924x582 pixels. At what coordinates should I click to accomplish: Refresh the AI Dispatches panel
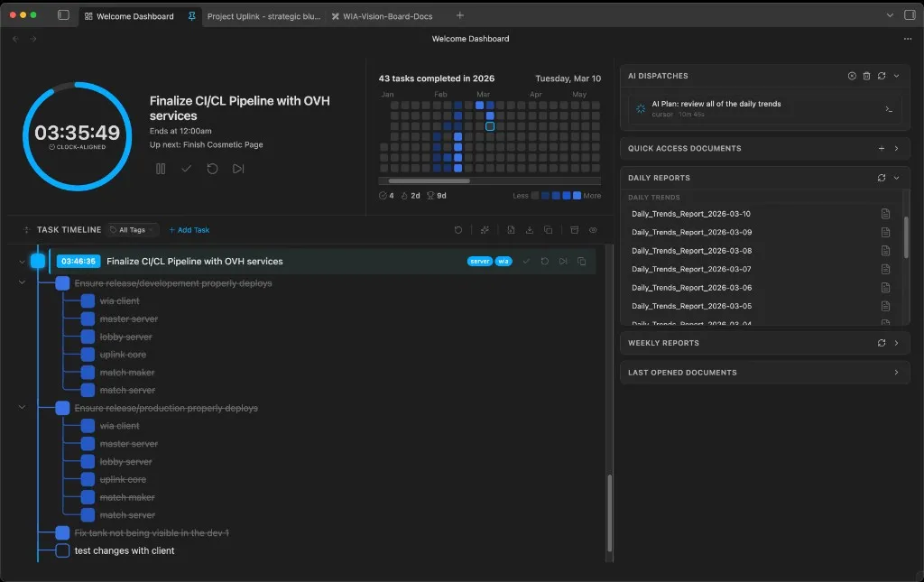pos(882,76)
